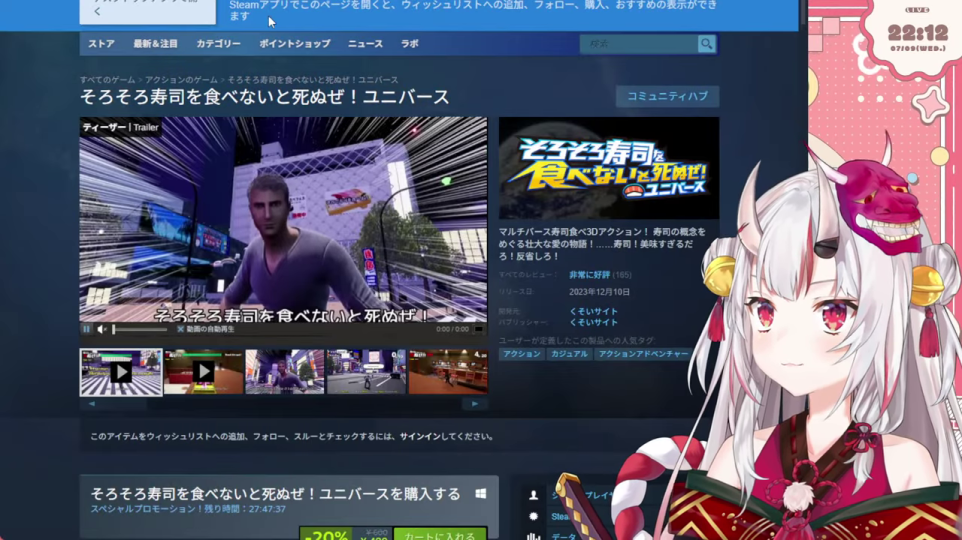Select the カジュアル tag

569,354
